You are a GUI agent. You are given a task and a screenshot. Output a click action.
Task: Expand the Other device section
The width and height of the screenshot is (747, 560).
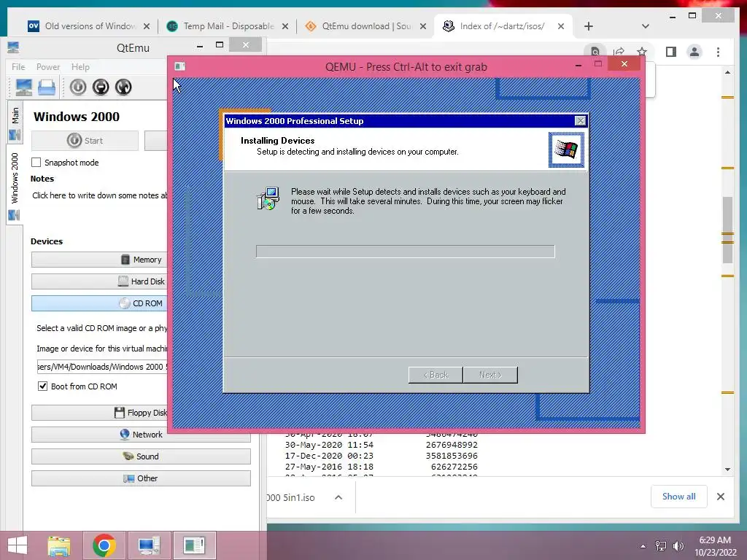141,478
